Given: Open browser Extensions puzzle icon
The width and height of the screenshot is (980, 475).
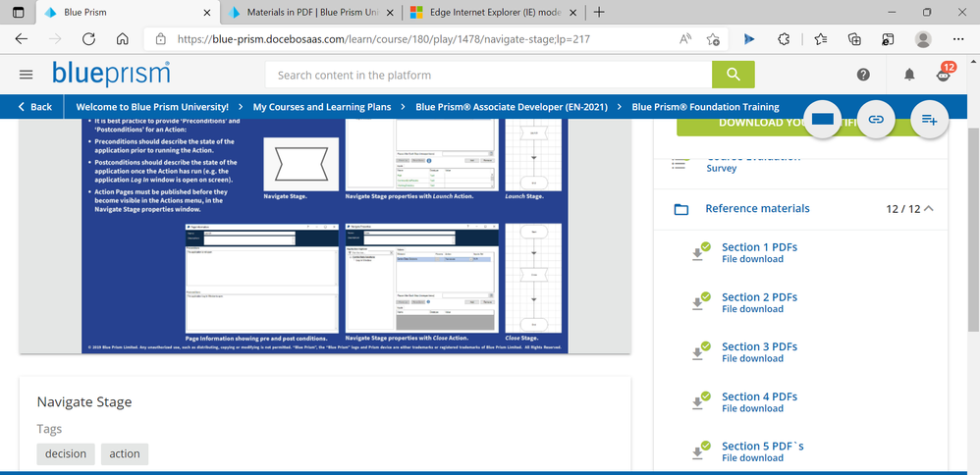Looking at the screenshot, I should pos(784,39).
